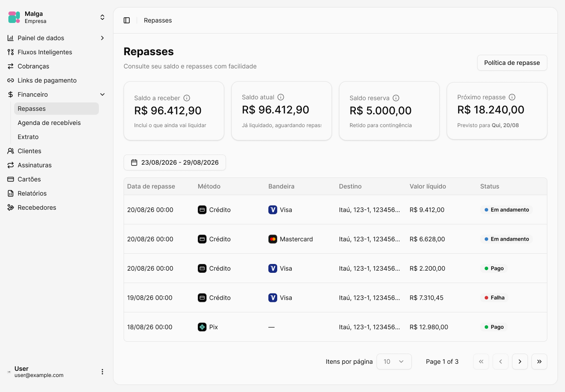The image size is (565, 392).
Task: Open Relatórios section
Action: click(56, 193)
